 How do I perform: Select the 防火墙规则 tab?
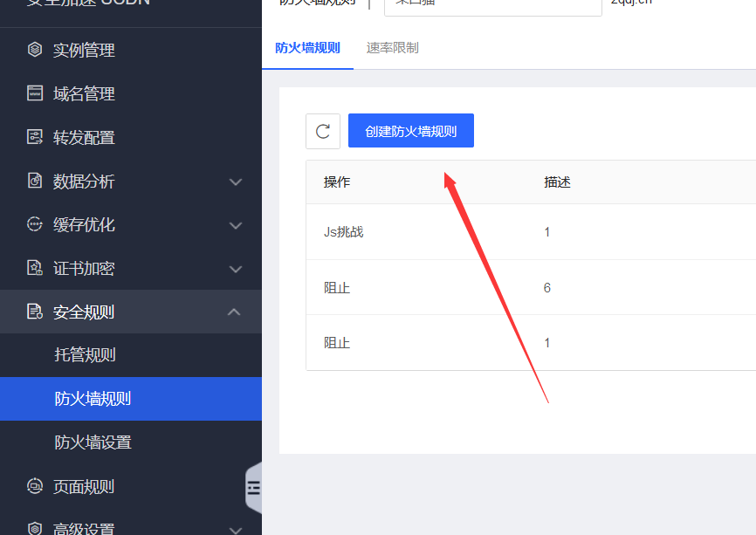(307, 48)
